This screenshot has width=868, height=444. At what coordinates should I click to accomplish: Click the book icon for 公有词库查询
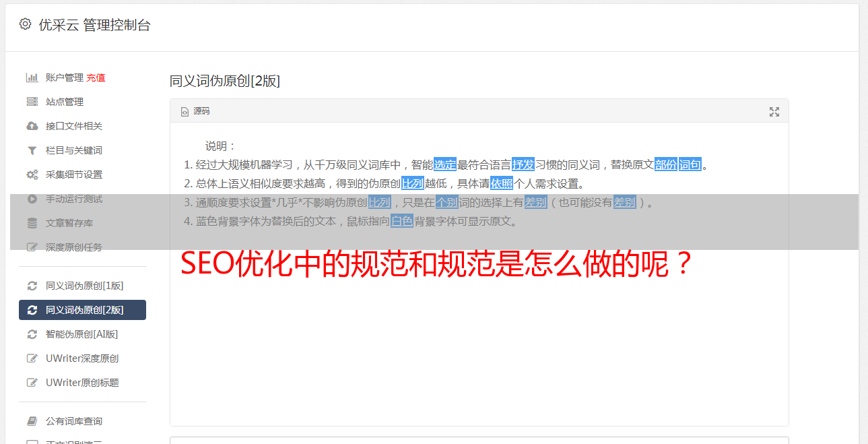pos(32,421)
